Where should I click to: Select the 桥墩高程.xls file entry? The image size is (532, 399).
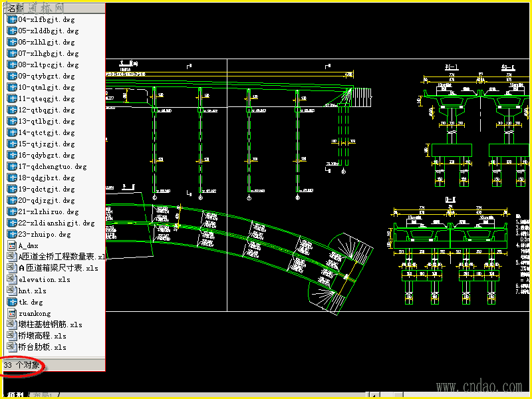click(x=43, y=336)
